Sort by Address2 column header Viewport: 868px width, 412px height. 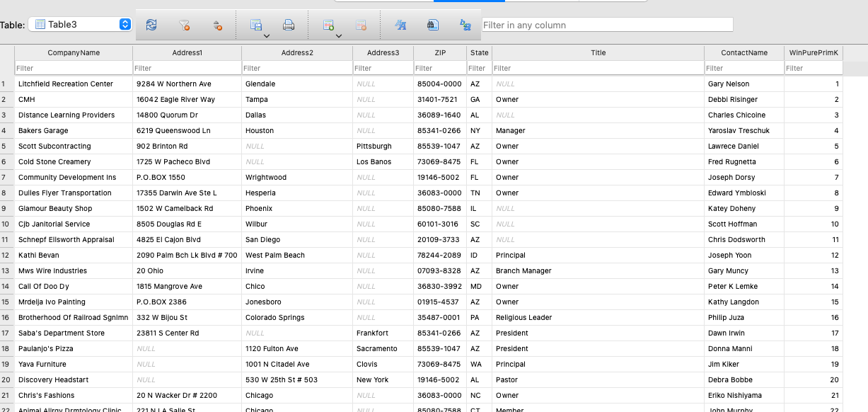pos(297,52)
